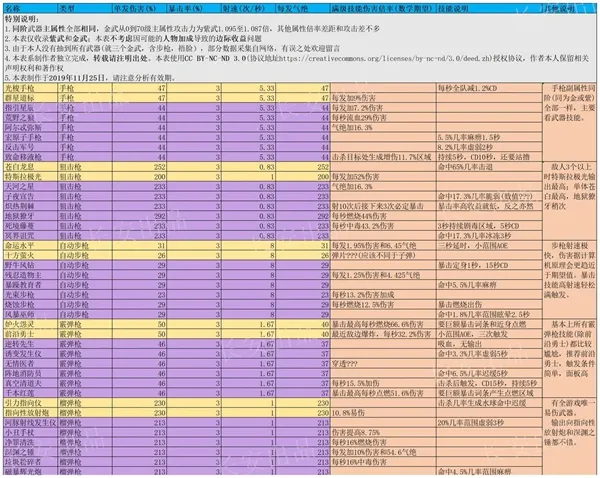Click the 特别说明 notes heading
Image resolution: width=600 pixels, height=478 pixels.
click(21, 18)
